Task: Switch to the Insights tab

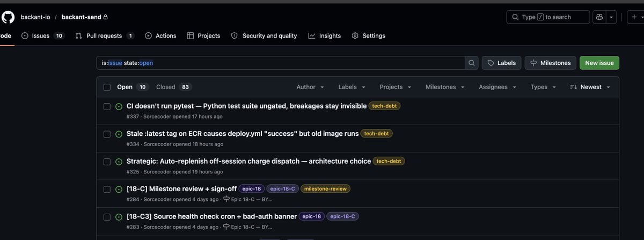Action: 325,35
